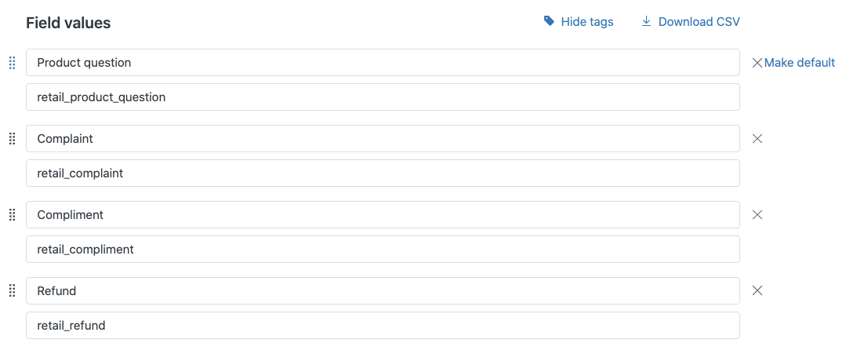Image resolution: width=868 pixels, height=343 pixels.
Task: Click the drag handle beside Compliment
Action: (x=12, y=214)
